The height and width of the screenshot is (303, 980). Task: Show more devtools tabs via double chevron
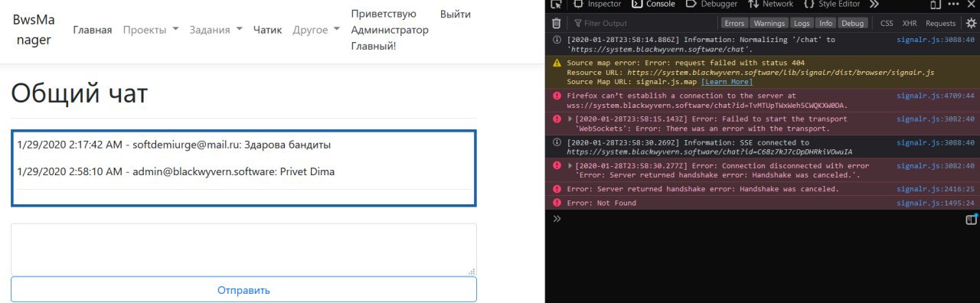(874, 4)
